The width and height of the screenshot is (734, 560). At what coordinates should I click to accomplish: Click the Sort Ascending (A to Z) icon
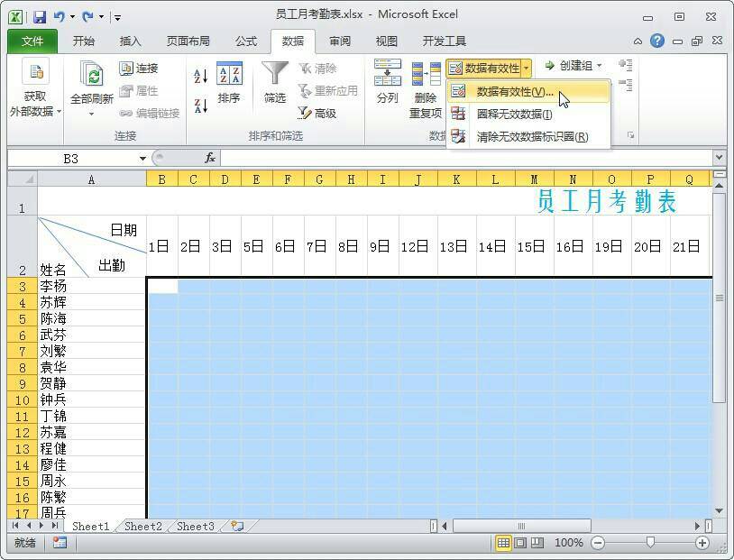click(201, 76)
